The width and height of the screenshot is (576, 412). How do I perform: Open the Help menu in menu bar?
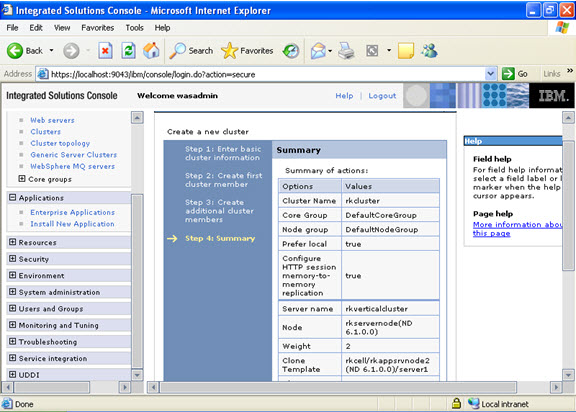pos(162,28)
